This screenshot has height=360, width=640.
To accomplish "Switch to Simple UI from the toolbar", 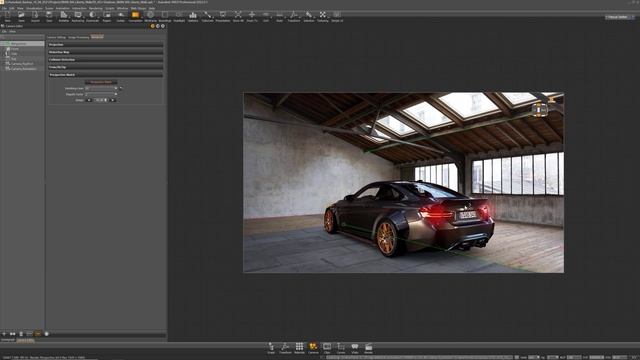I will [337, 16].
